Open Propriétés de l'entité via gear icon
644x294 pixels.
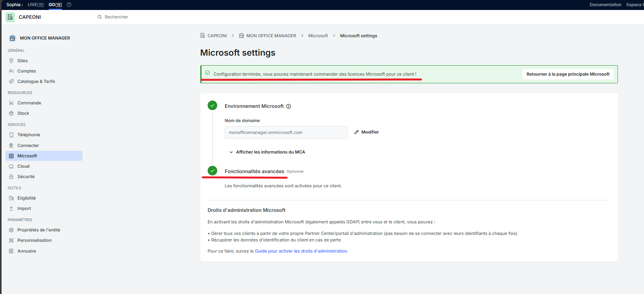pyautogui.click(x=12, y=230)
